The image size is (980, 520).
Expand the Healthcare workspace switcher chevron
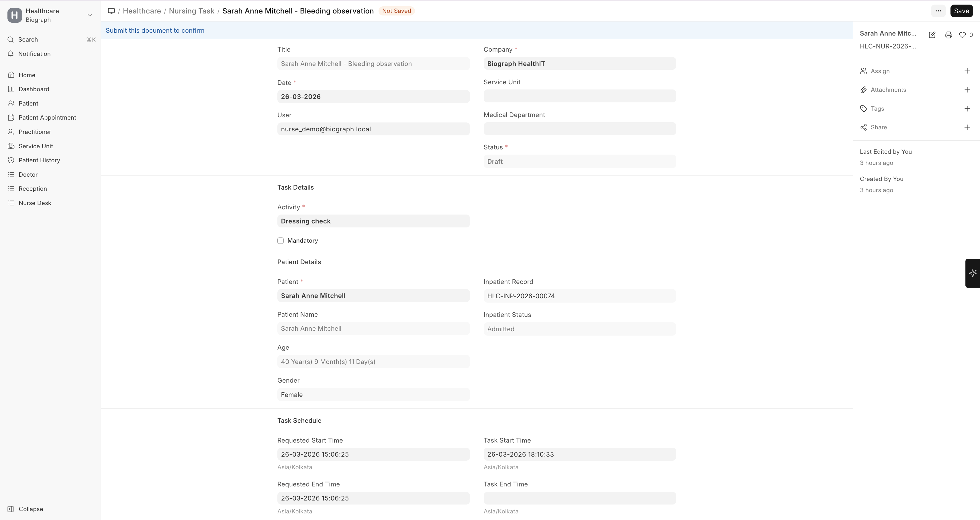(89, 15)
